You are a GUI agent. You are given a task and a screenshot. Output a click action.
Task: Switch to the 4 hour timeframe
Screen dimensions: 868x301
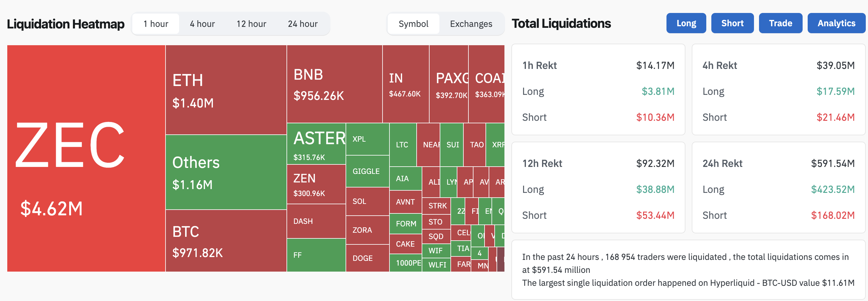[x=202, y=24]
